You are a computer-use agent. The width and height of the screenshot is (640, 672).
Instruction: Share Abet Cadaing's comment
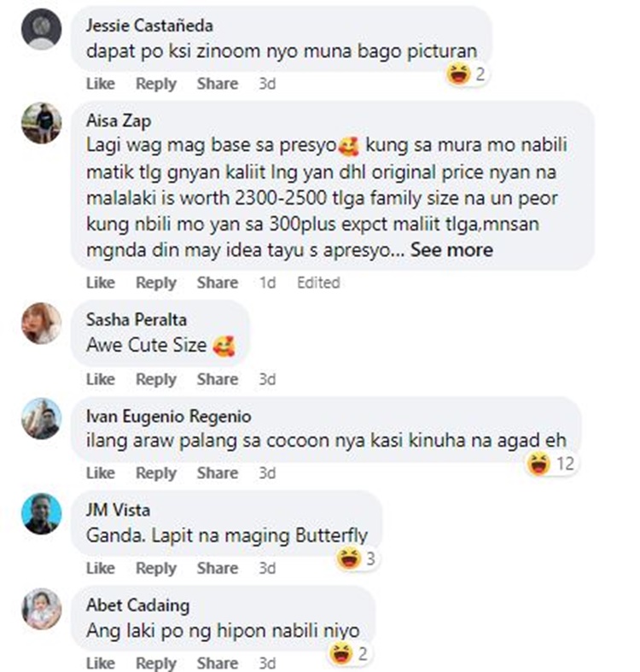pos(218,663)
